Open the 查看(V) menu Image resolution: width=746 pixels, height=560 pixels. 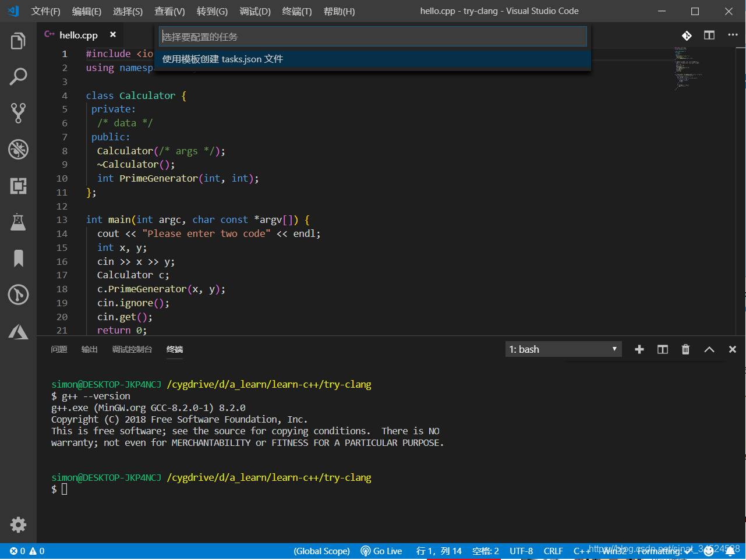tap(169, 11)
